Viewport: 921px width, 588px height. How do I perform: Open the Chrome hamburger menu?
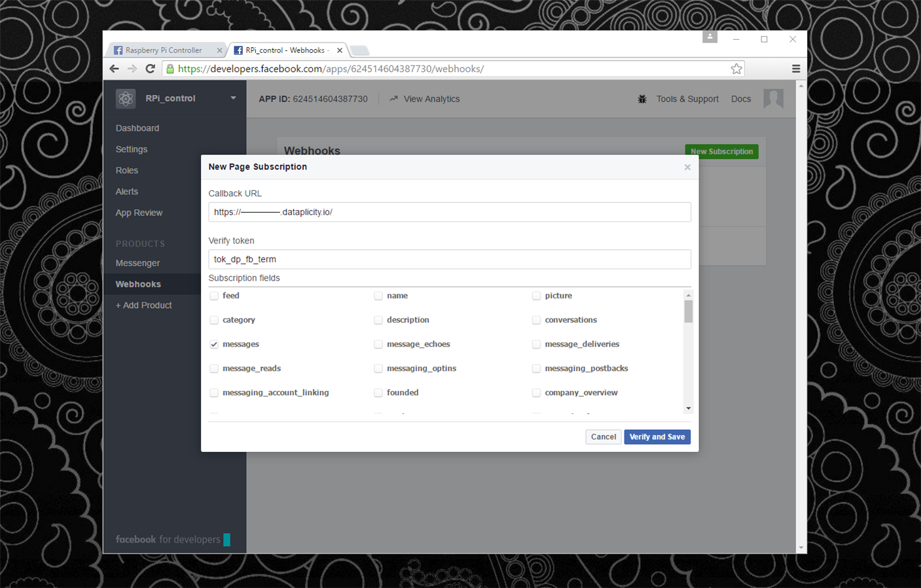796,69
